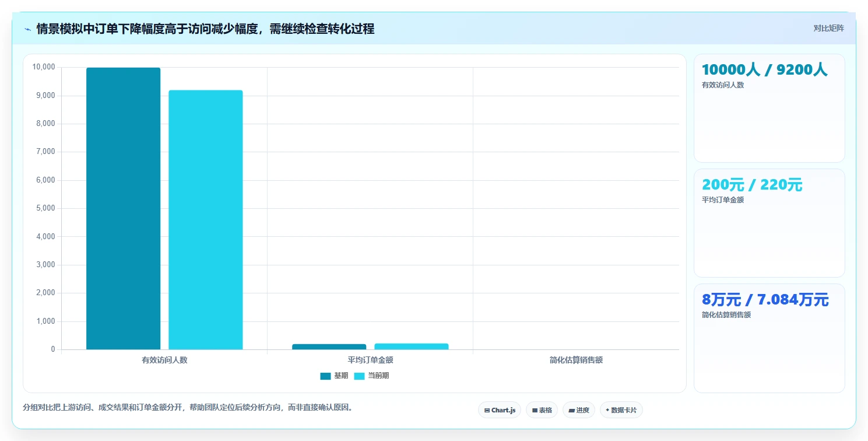
Task: Click the footnote starting 分组对比把上游访问
Action: pyautogui.click(x=188, y=407)
